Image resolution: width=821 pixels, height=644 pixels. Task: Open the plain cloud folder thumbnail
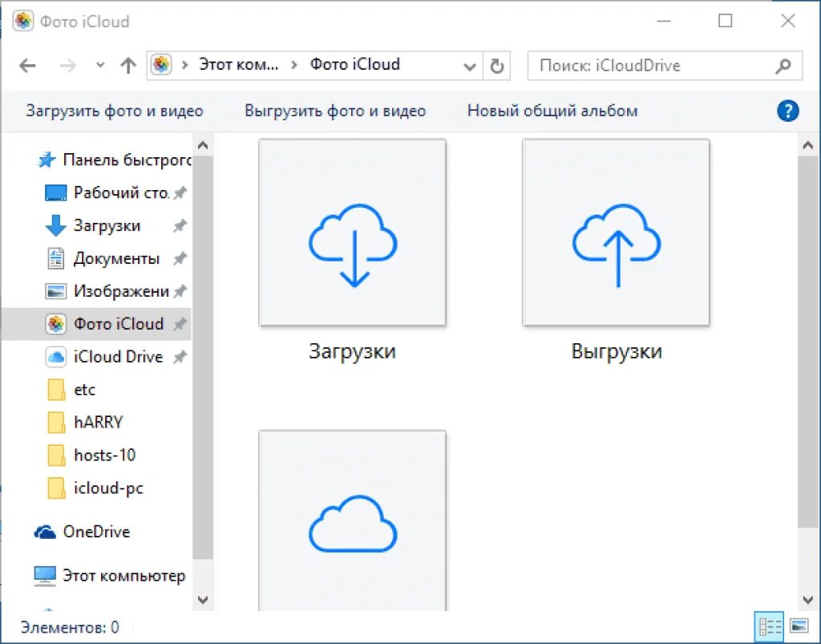353,521
